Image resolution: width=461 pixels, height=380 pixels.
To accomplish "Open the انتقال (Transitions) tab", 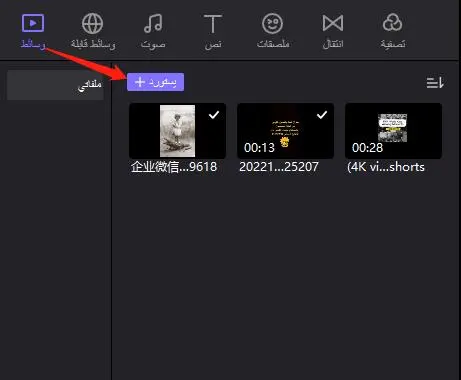I will (x=333, y=31).
